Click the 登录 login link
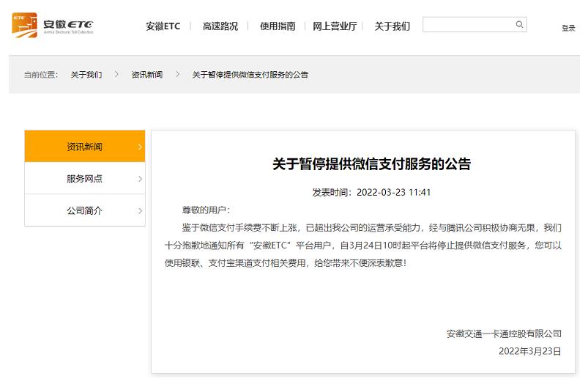Screen dimensions: 588x387 tap(568, 28)
